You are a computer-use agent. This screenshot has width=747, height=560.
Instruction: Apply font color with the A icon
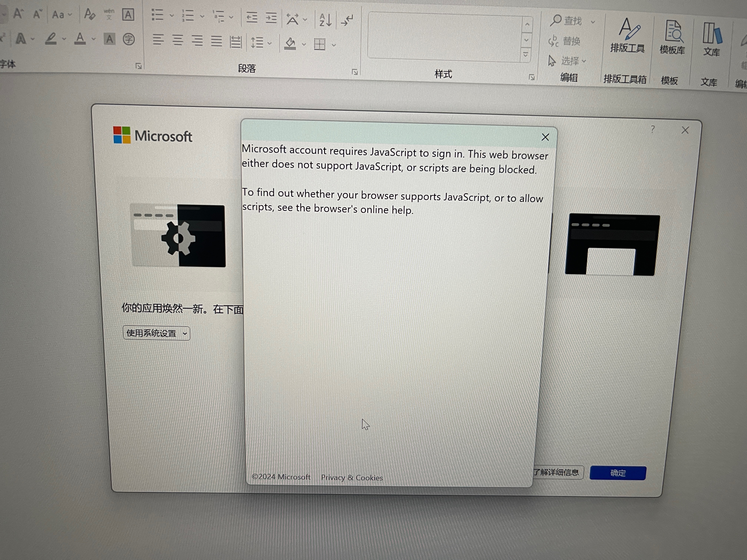tap(80, 39)
